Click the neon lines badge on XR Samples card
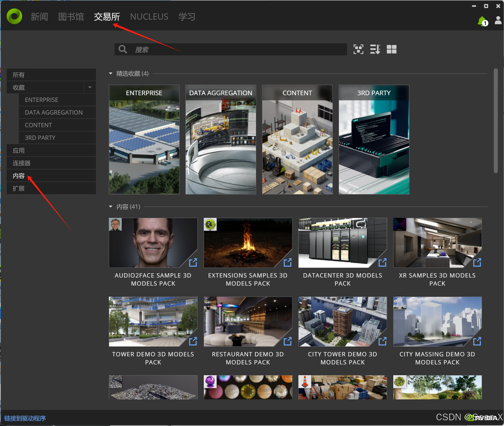This screenshot has height=426, width=504. coord(400,224)
